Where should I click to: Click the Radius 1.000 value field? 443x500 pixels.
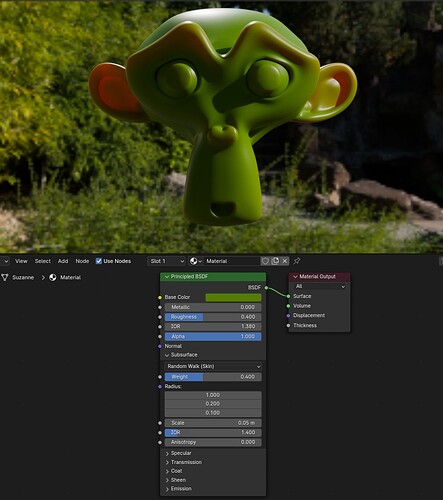213,395
